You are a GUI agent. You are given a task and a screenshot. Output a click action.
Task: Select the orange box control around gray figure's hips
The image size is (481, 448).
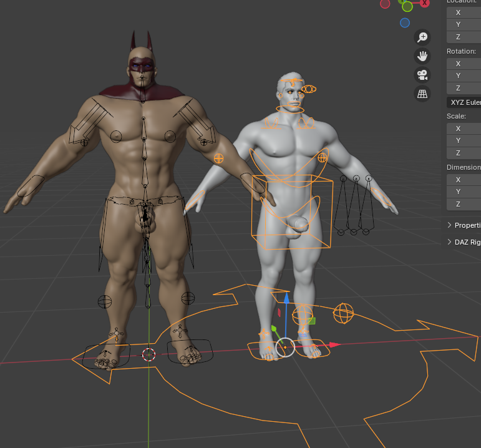tap(292, 212)
